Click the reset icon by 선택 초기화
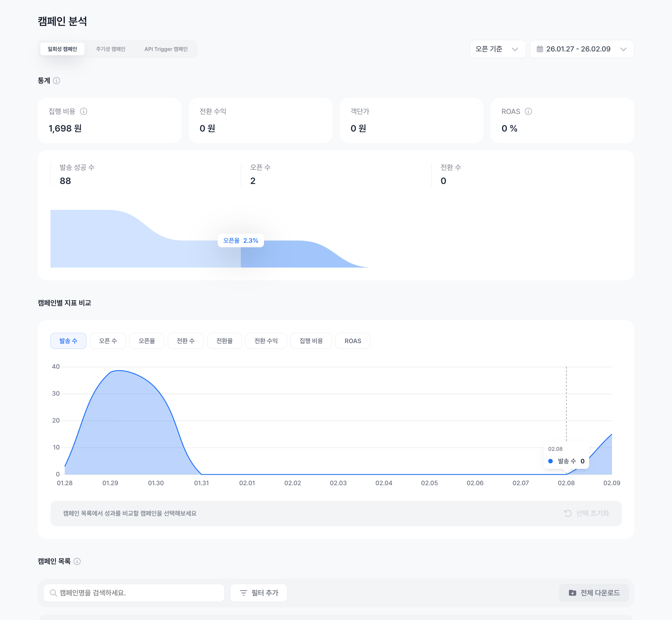The height and width of the screenshot is (620, 672). (568, 513)
